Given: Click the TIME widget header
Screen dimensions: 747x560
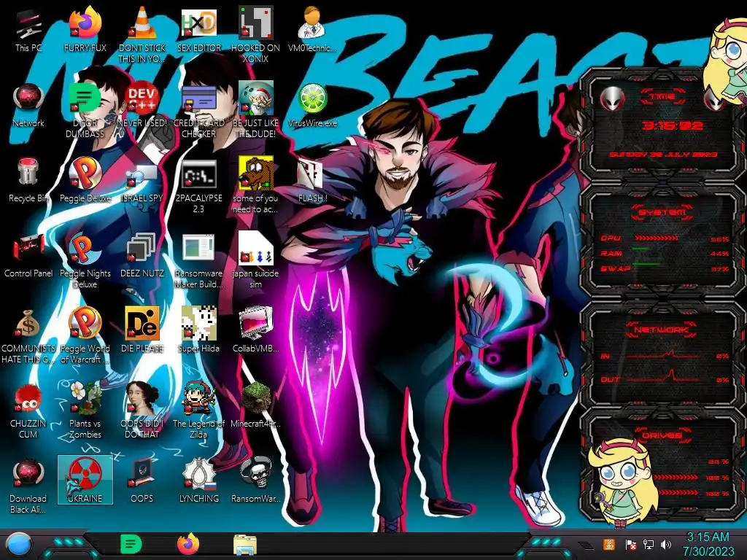Looking at the screenshot, I should [x=662, y=97].
